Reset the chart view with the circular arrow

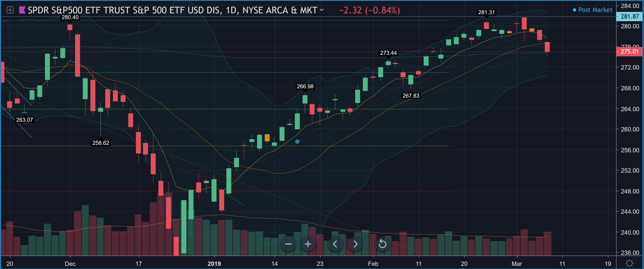[x=382, y=244]
